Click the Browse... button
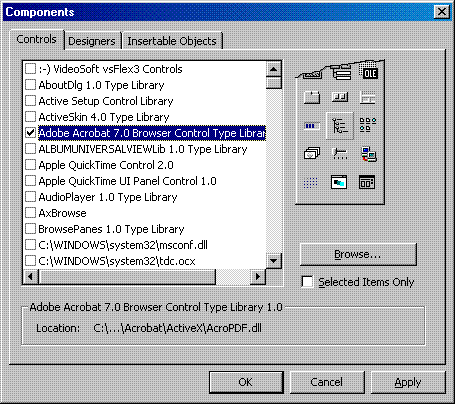455x404 pixels. click(358, 254)
